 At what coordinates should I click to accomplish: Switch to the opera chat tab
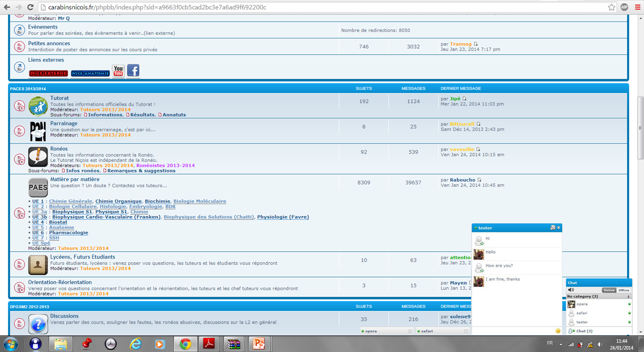click(371, 331)
